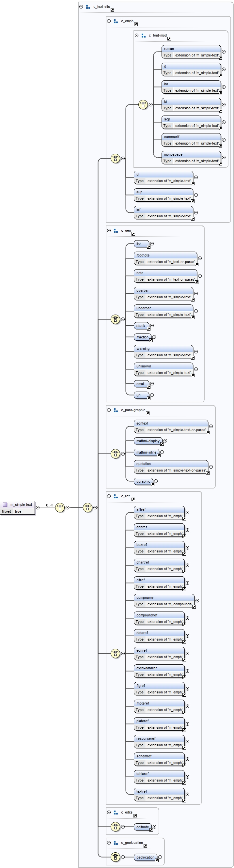Click the c_gen choice compositor icon
The height and width of the screenshot is (868, 234).
[115, 319]
